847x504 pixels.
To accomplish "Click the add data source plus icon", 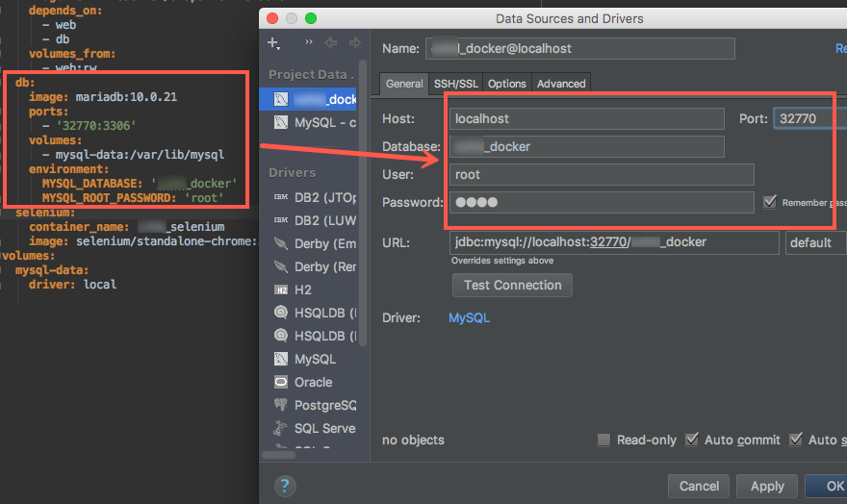I will tap(273, 43).
